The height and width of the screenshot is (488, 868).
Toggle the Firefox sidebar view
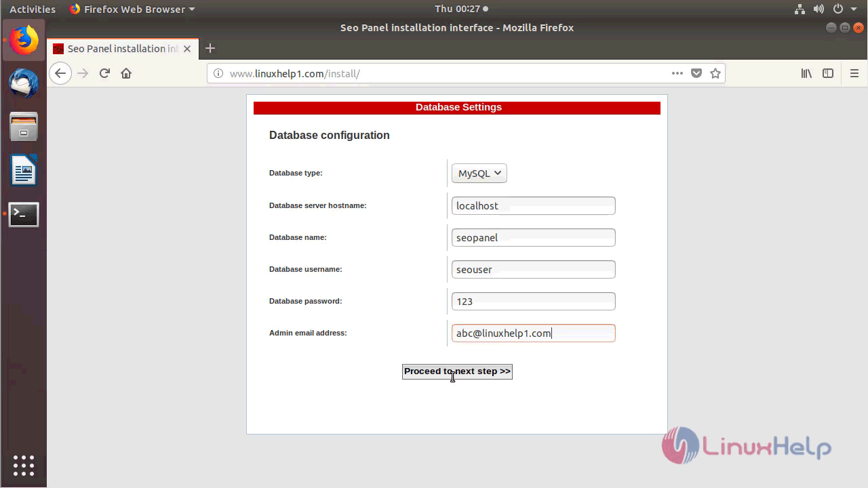click(828, 73)
